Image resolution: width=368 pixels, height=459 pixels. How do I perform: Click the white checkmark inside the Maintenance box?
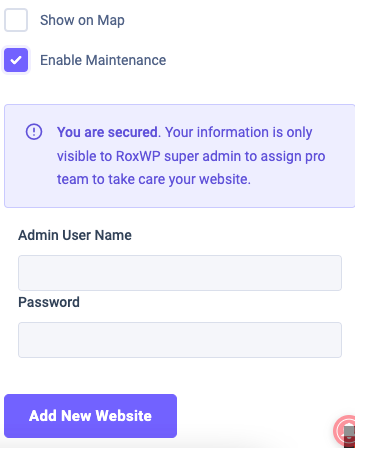[x=16, y=60]
